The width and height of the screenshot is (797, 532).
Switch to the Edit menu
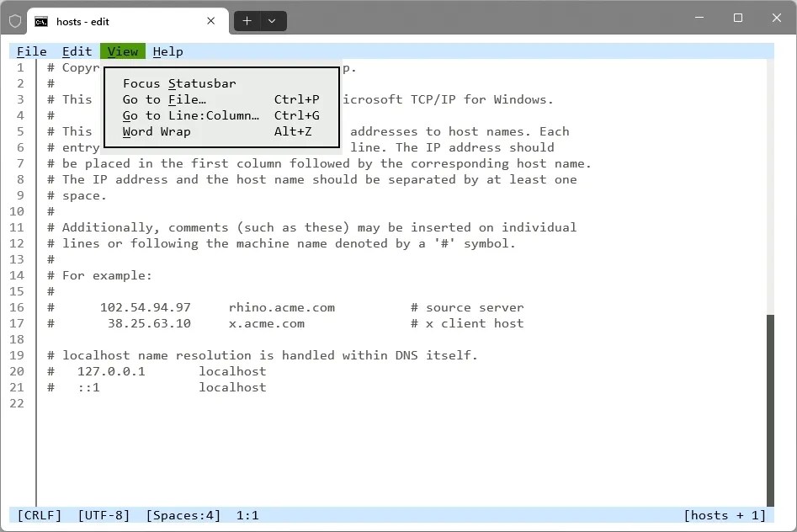77,51
